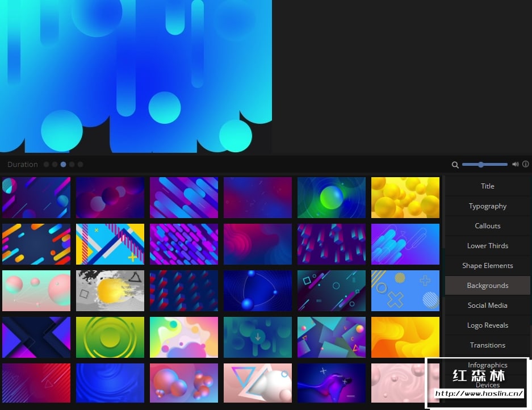
Task: Choose the blue ripple swirl thumbnail
Action: (110, 383)
